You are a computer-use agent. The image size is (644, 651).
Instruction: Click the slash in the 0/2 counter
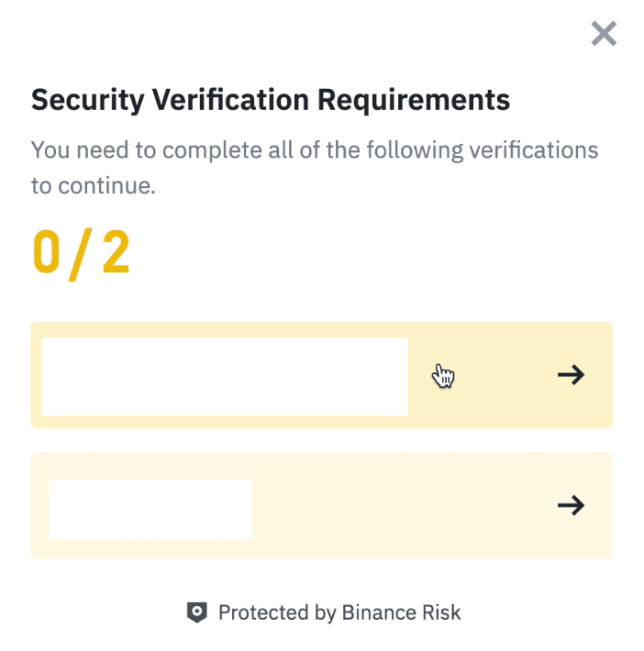pos(82,253)
